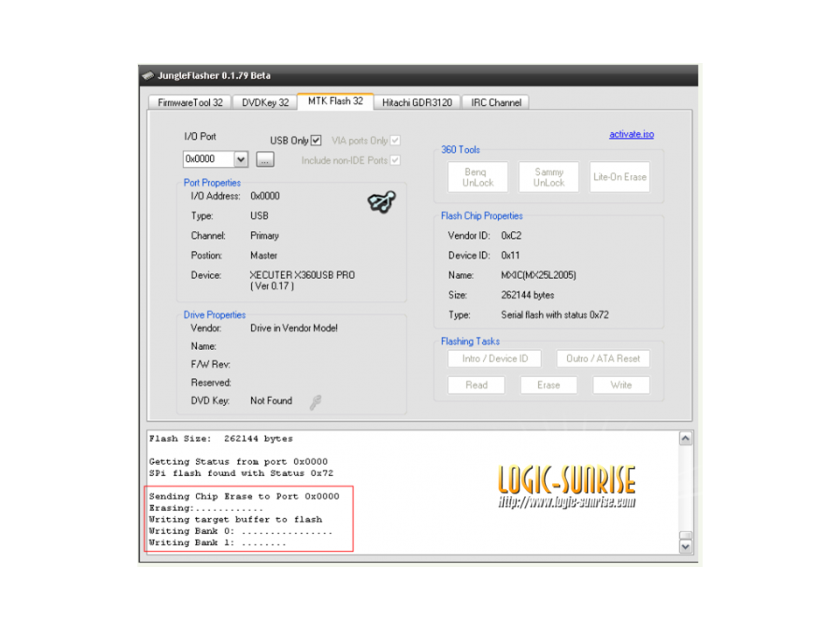Click the log line 'Writing target buffer to flash'

[235, 520]
